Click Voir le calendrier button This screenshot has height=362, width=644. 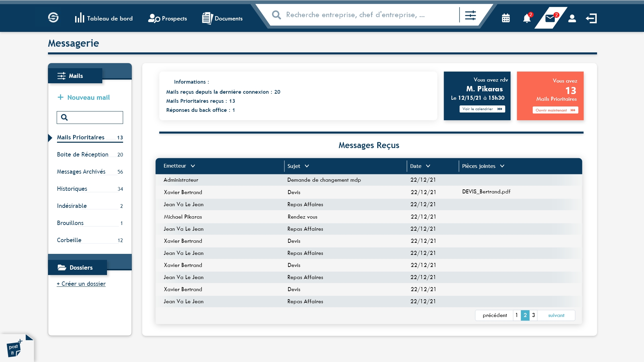tap(482, 109)
